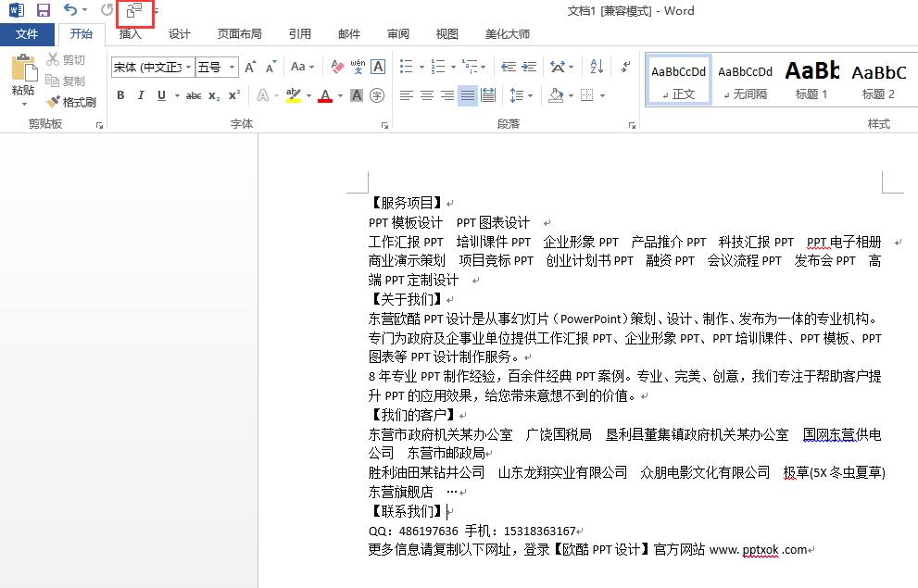Switch to the 视图 (View) tab

pos(447,34)
